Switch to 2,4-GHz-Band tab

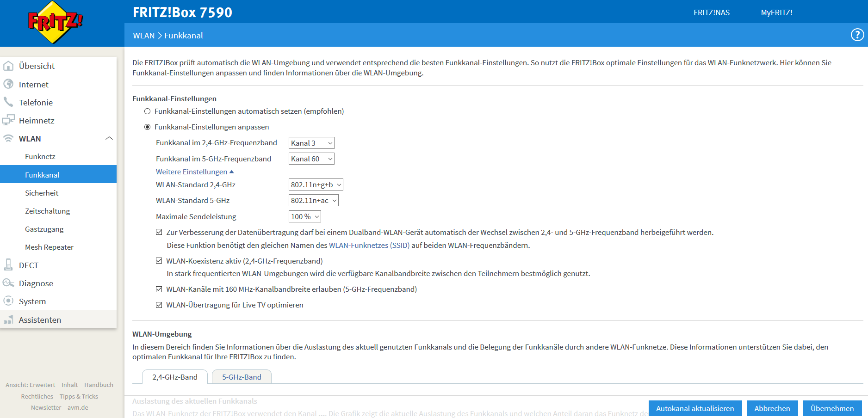pos(175,377)
